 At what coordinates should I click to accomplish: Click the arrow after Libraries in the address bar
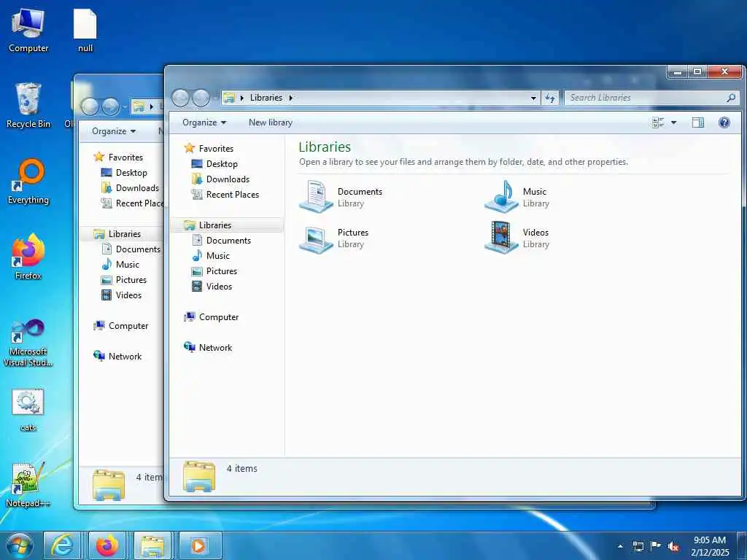point(290,98)
